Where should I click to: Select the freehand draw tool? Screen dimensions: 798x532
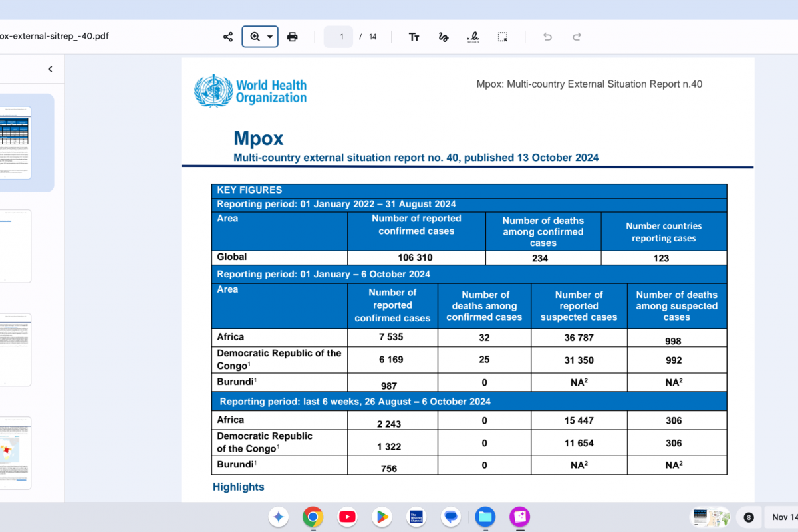click(x=444, y=37)
